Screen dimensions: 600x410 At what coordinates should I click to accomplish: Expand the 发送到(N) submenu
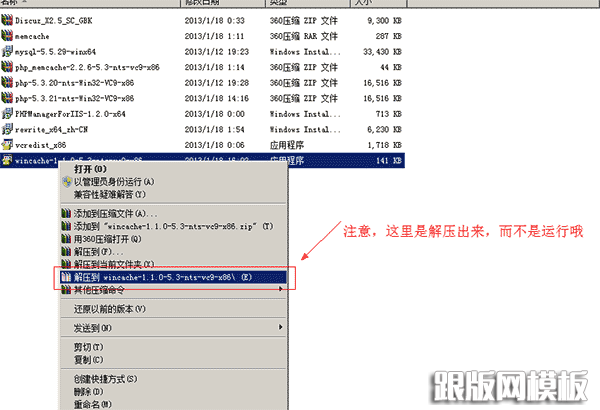tap(280, 327)
